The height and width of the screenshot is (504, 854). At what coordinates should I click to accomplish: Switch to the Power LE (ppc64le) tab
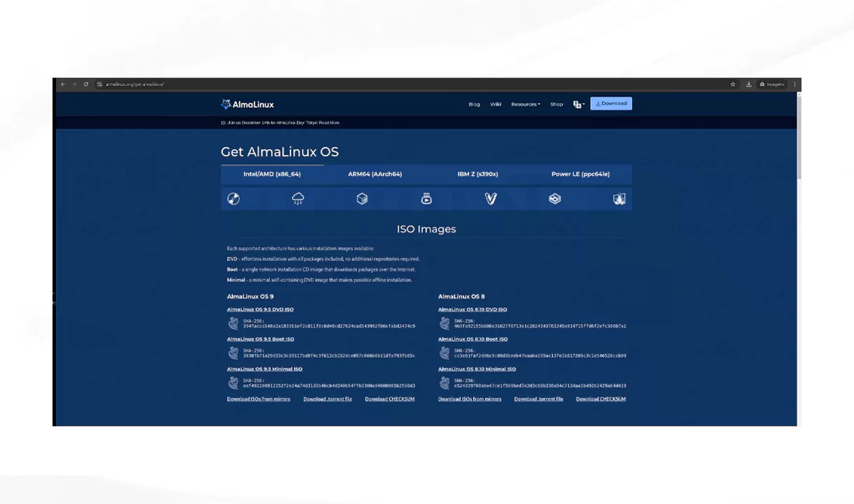pyautogui.click(x=580, y=174)
